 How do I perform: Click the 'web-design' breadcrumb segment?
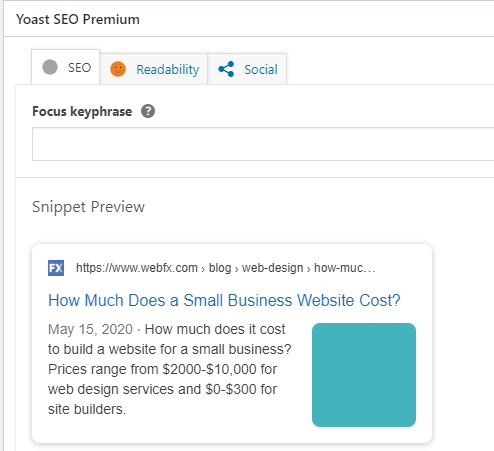point(272,268)
